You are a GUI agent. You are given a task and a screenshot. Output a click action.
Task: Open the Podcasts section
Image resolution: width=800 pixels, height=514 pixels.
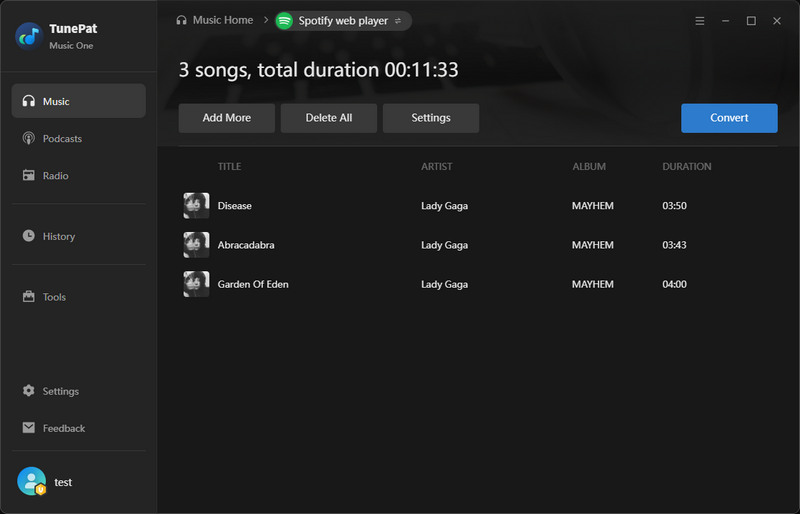click(x=79, y=138)
